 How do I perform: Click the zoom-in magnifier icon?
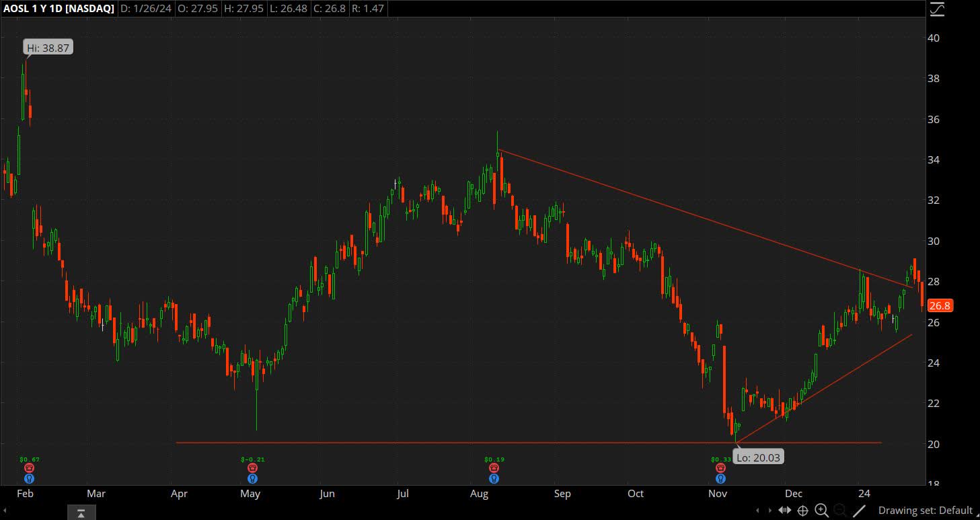(x=821, y=511)
